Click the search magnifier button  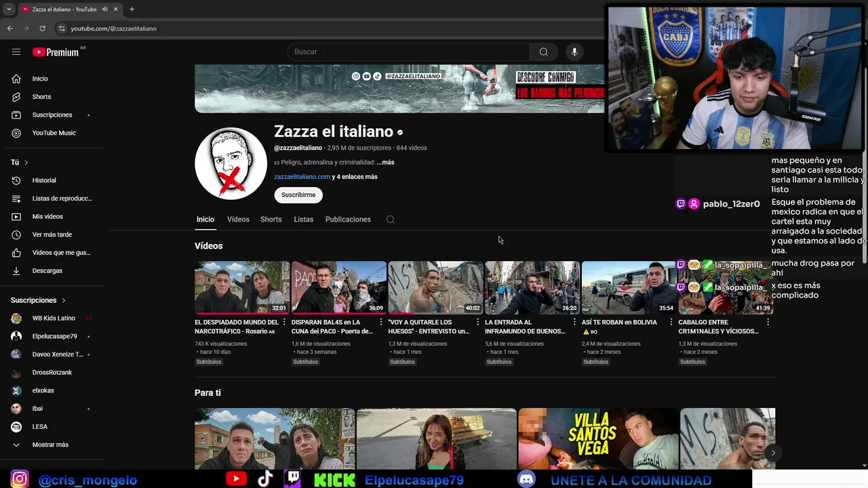543,52
